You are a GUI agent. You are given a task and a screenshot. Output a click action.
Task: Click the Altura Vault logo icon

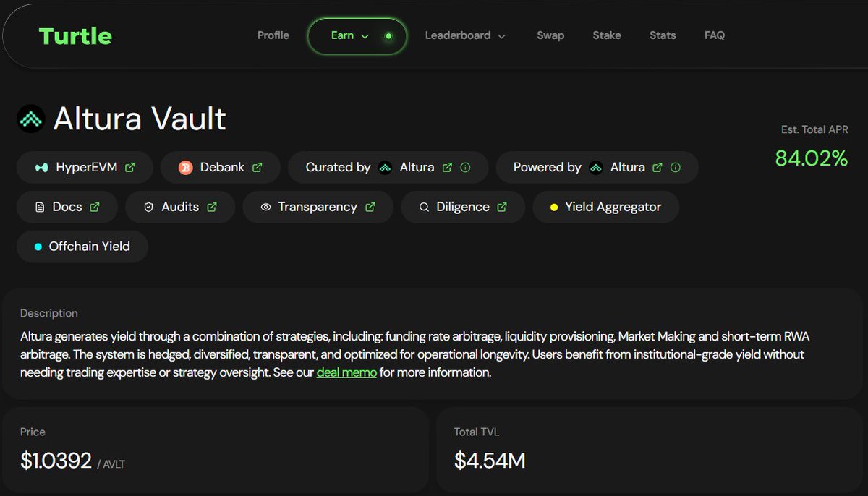click(31, 119)
